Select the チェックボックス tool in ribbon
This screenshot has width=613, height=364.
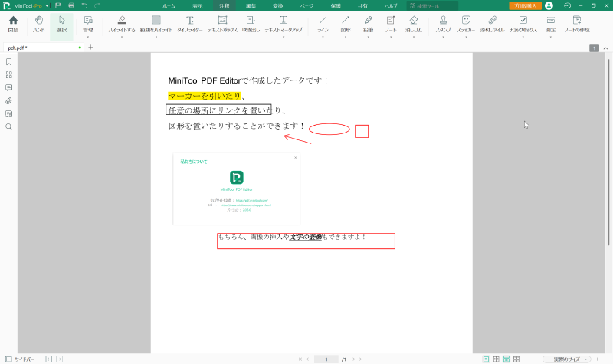(x=523, y=23)
